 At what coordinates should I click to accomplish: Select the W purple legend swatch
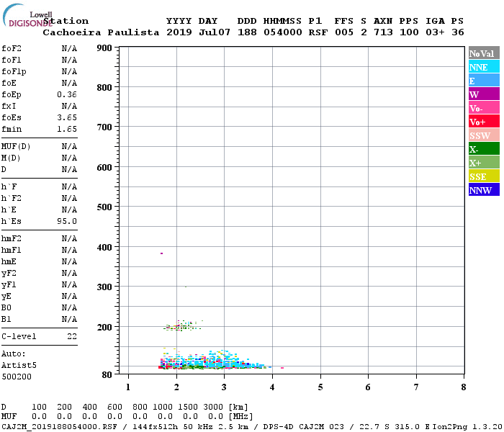[484, 94]
